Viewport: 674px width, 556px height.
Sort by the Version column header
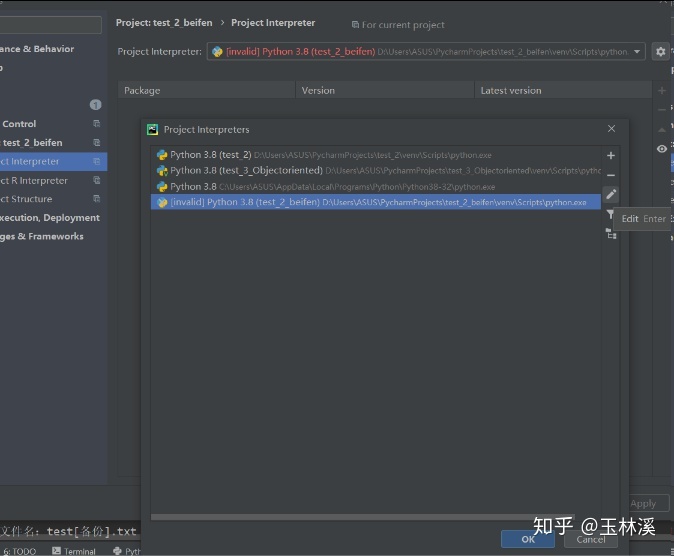pyautogui.click(x=385, y=90)
